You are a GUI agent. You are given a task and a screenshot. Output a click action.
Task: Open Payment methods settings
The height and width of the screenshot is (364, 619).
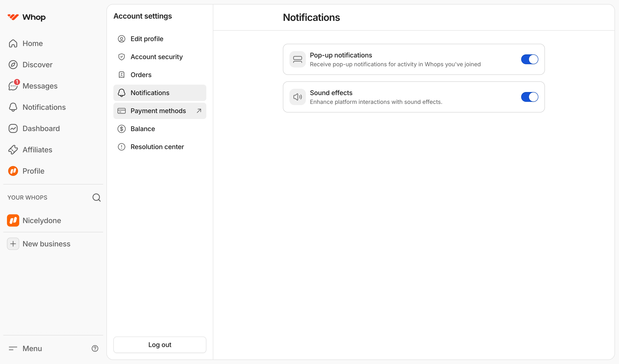pyautogui.click(x=160, y=111)
